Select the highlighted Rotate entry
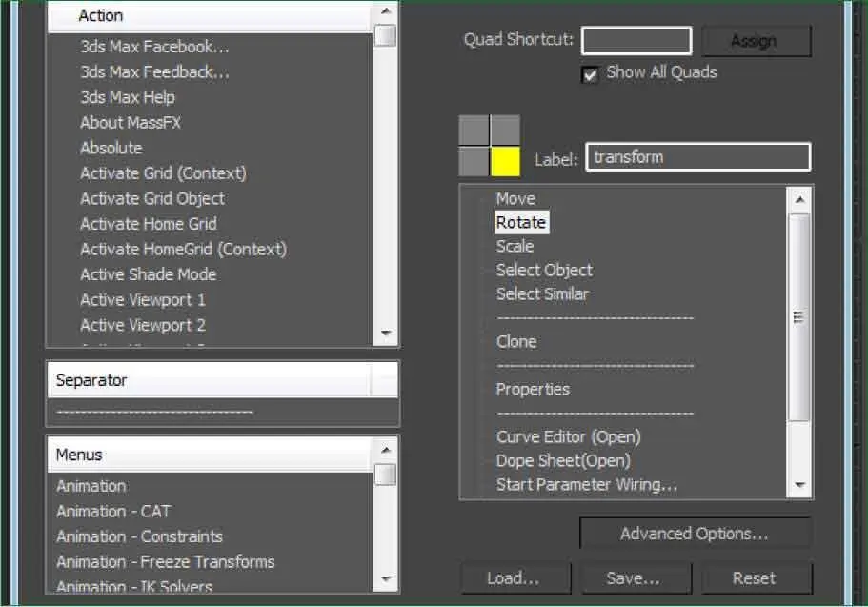 click(521, 223)
